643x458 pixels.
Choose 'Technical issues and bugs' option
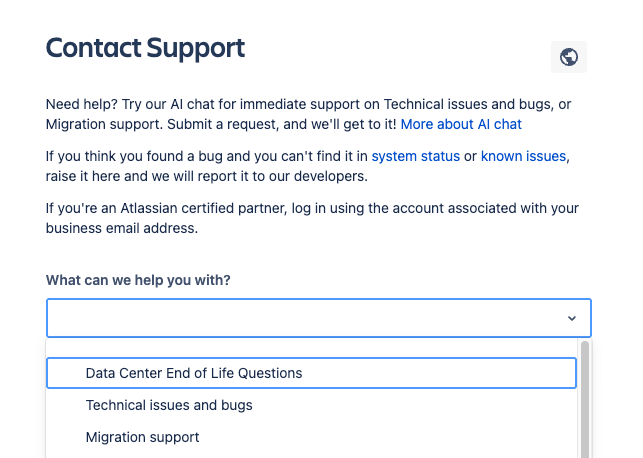(169, 405)
